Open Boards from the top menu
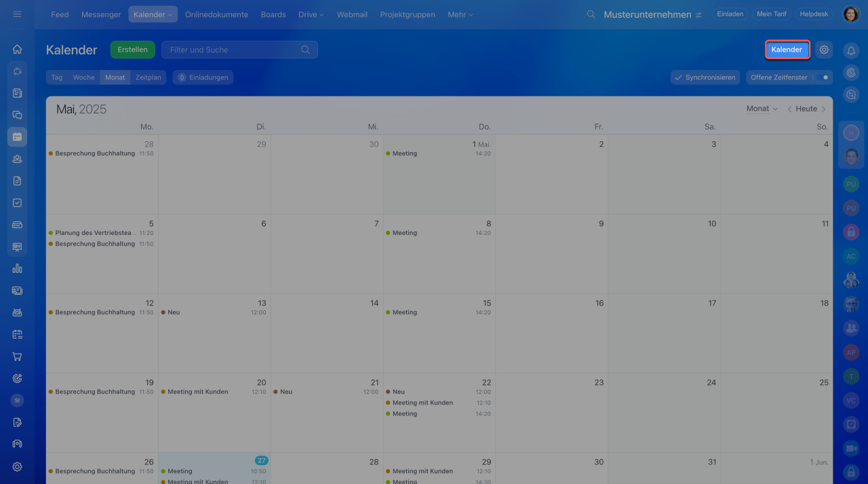This screenshot has width=868, height=484. point(273,14)
